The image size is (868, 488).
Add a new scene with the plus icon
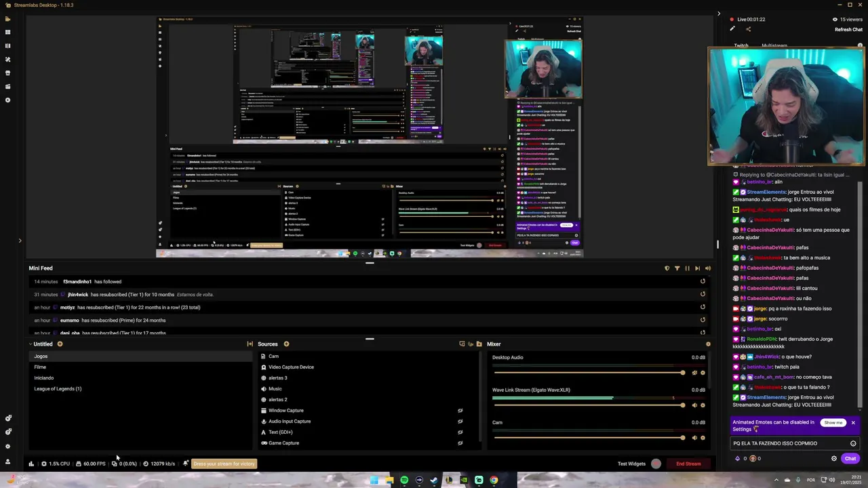pyautogui.click(x=60, y=344)
